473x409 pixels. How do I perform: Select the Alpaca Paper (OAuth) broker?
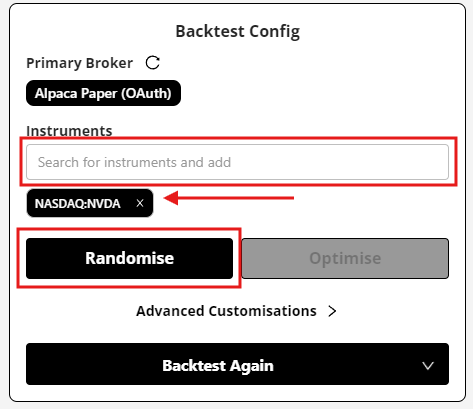coord(103,93)
